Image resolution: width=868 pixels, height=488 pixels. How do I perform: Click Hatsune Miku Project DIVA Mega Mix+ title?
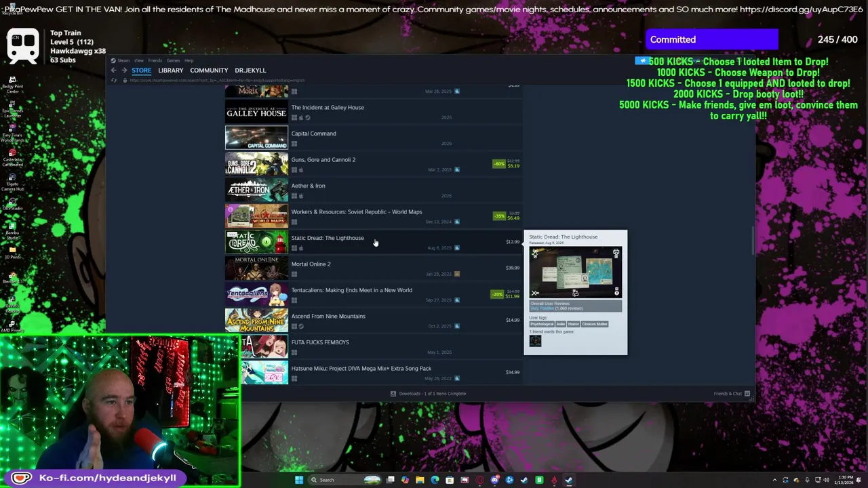tap(361, 369)
